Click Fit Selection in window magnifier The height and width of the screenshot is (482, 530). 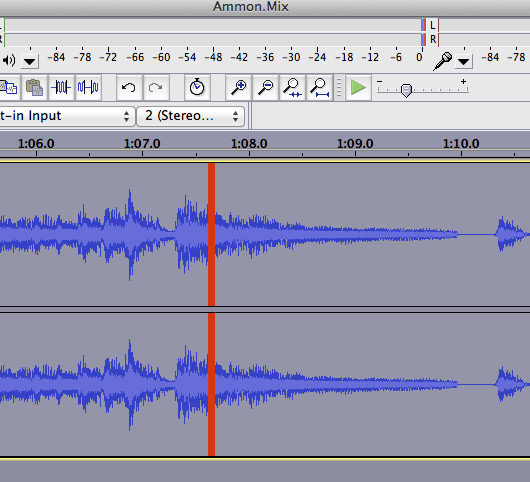click(292, 88)
